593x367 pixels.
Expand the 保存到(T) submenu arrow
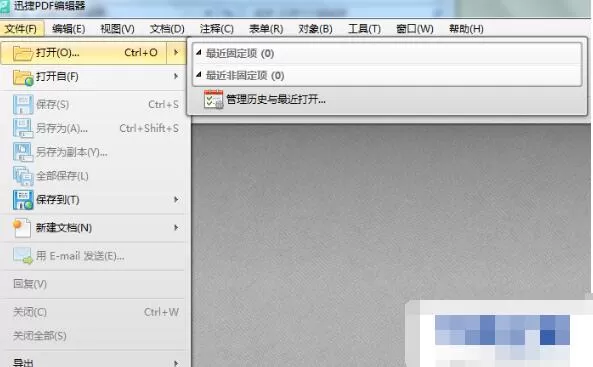[x=176, y=199]
